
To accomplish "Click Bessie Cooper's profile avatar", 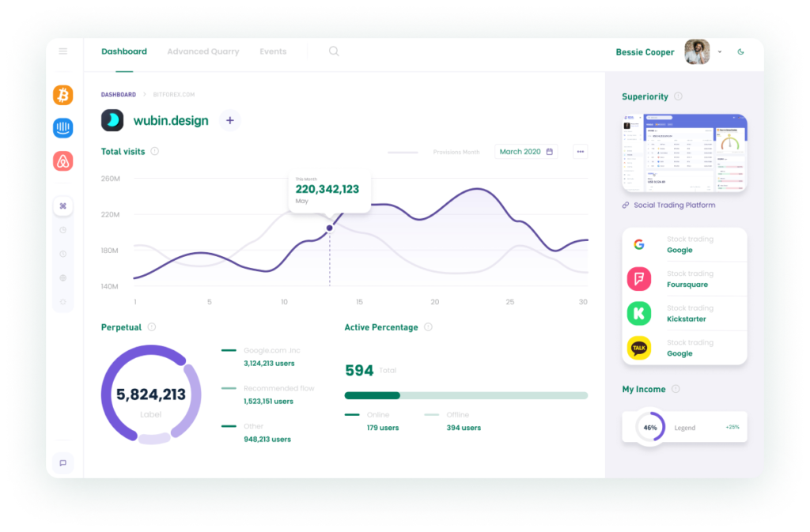I will click(698, 51).
